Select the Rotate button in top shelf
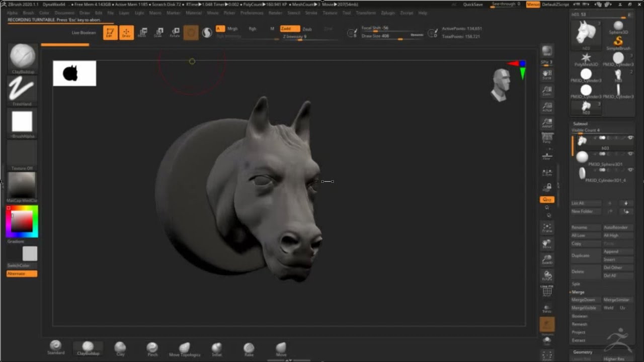This screenshot has width=644, height=362. (x=175, y=33)
